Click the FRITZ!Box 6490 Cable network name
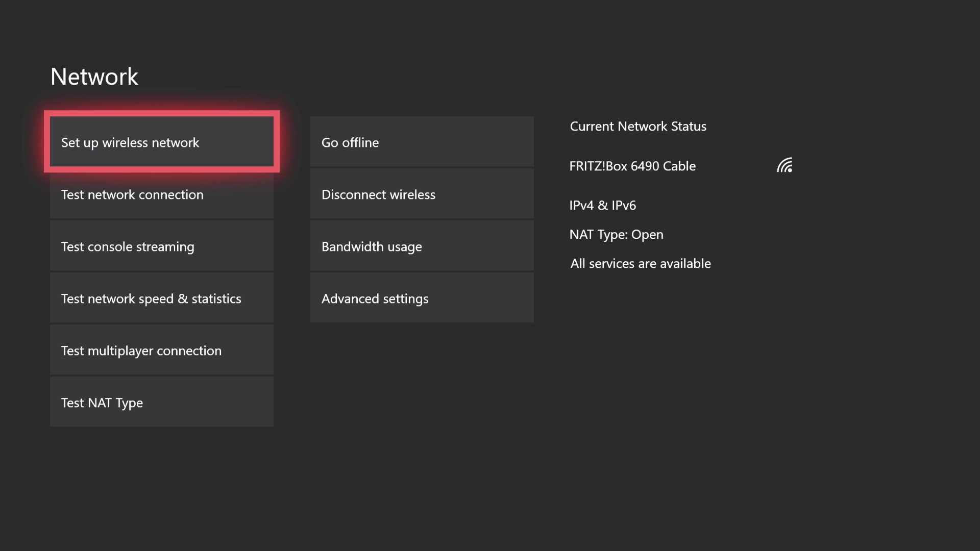This screenshot has height=551, width=980. [632, 166]
